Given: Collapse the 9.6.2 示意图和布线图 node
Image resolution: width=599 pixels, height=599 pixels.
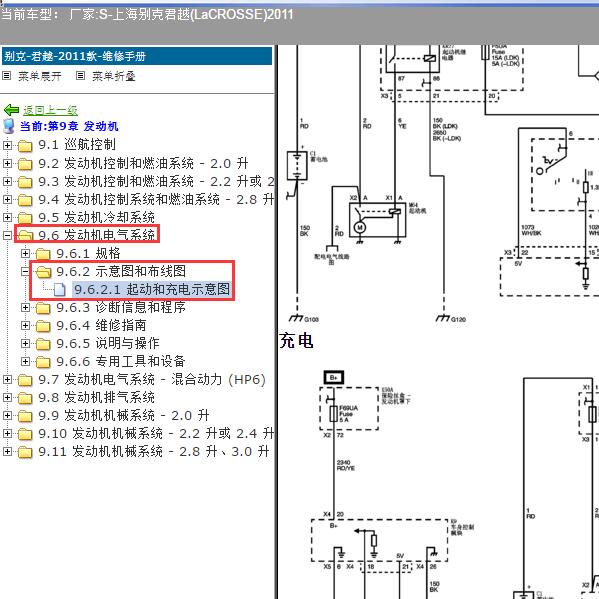Looking at the screenshot, I should (x=25, y=272).
